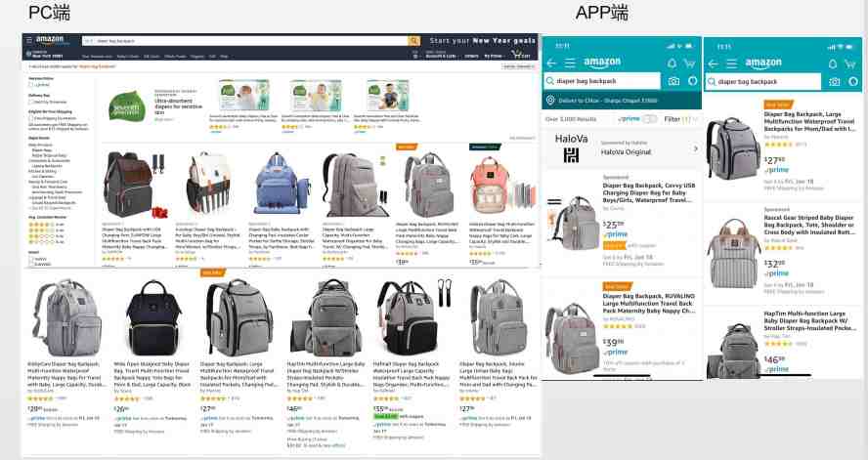This screenshot has width=868, height=460.
Task: Tap the camera search icon in left app screen
Action: 673,81
